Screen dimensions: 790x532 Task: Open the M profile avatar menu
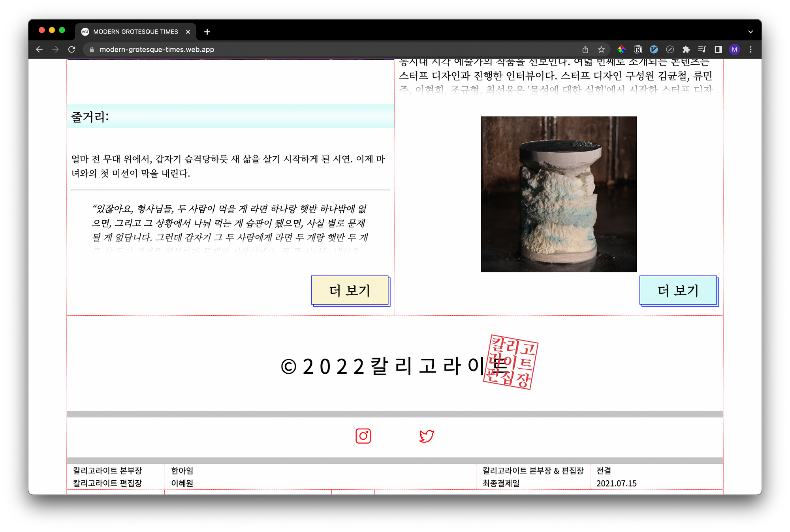(734, 49)
